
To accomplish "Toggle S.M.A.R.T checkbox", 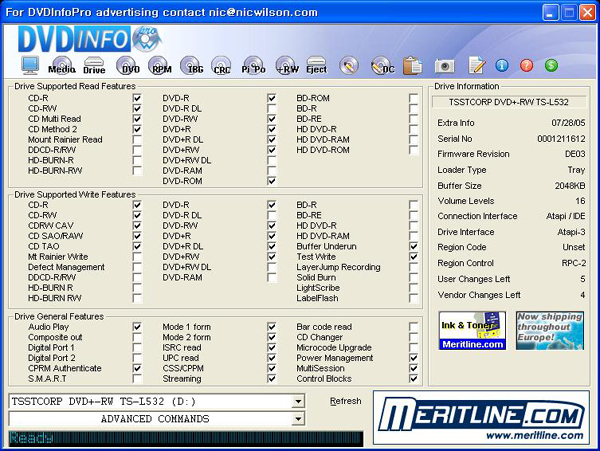I will tap(137, 379).
